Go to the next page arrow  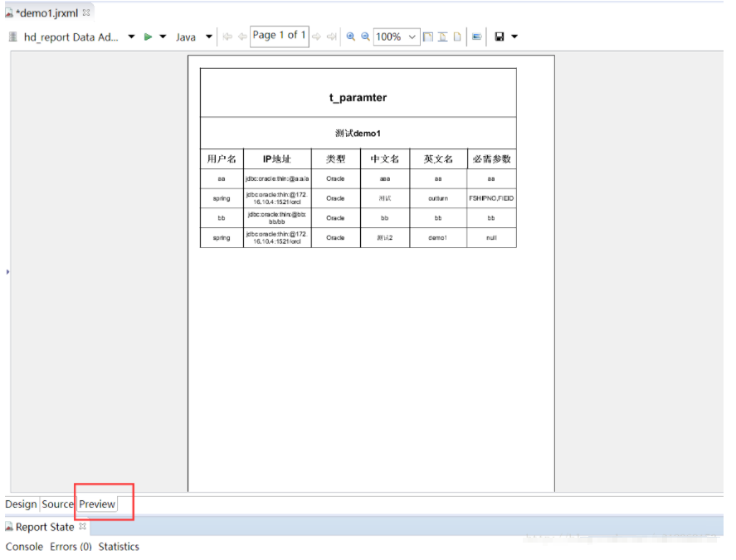tap(317, 37)
